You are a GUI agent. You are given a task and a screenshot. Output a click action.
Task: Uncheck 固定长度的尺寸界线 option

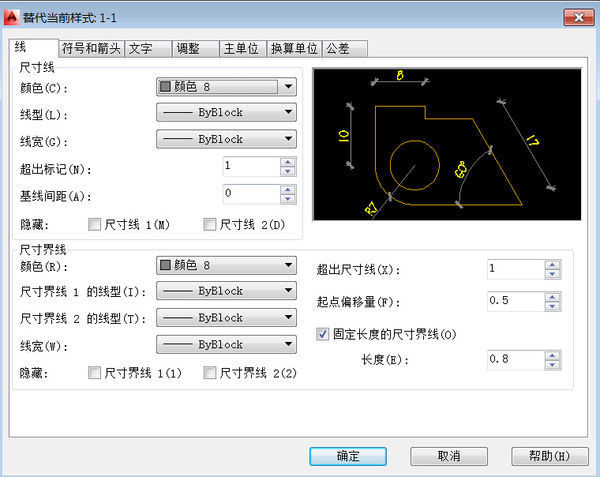click(323, 334)
